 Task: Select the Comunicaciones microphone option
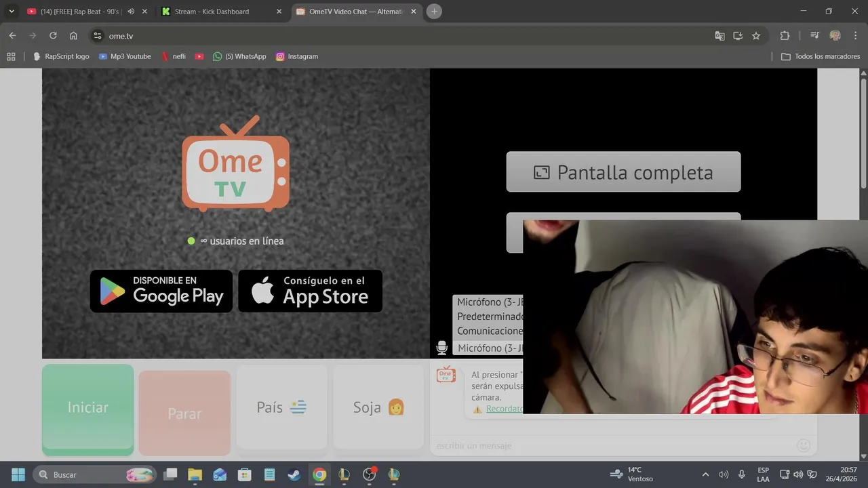pyautogui.click(x=490, y=331)
